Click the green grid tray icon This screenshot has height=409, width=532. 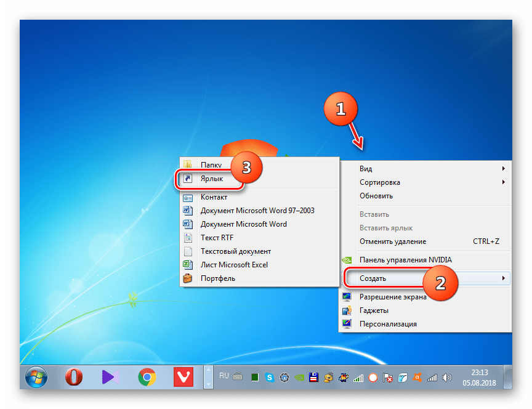pyautogui.click(x=255, y=377)
